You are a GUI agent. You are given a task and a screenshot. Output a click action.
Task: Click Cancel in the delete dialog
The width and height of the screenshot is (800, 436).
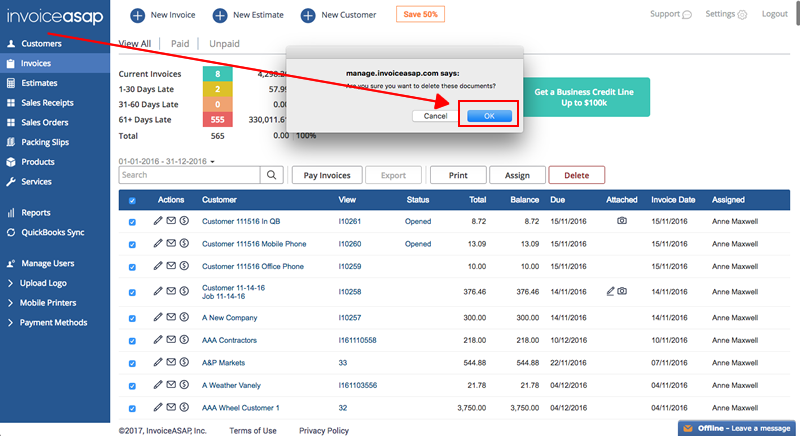tap(435, 116)
